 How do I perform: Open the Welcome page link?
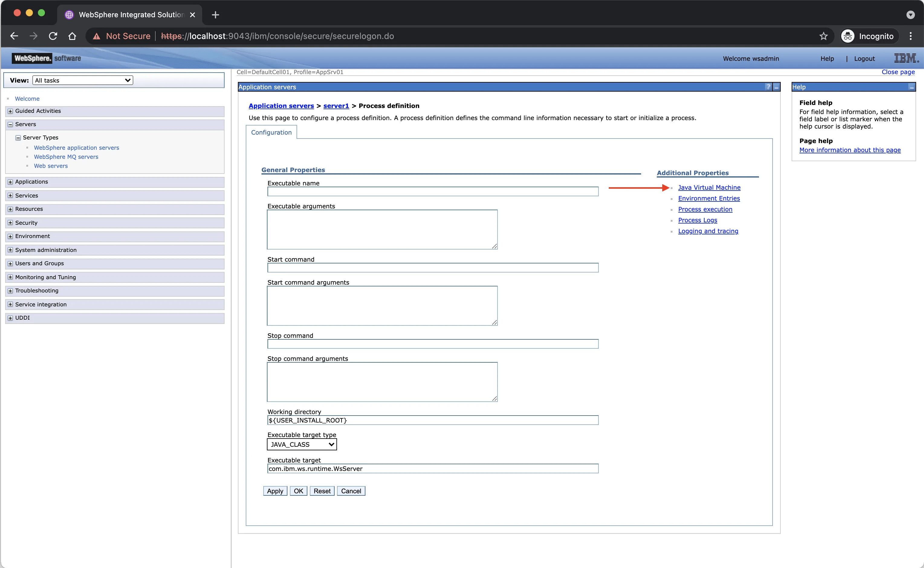[x=27, y=98]
